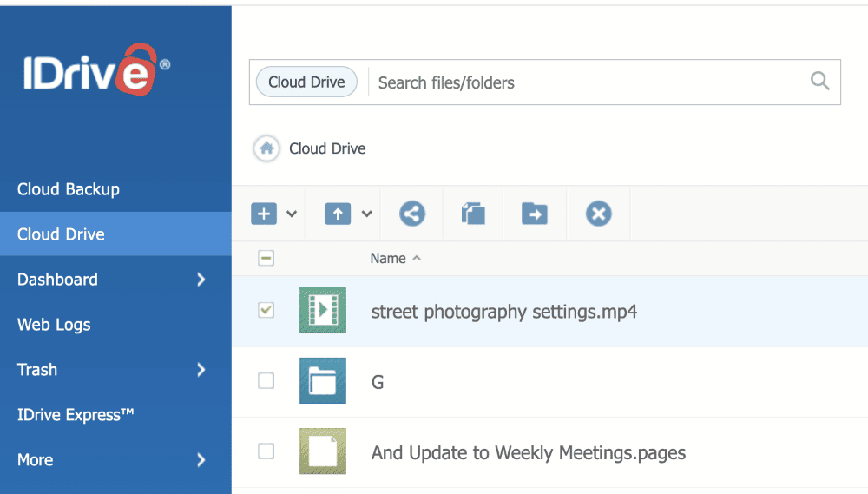Click the search magnifier icon

point(819,82)
